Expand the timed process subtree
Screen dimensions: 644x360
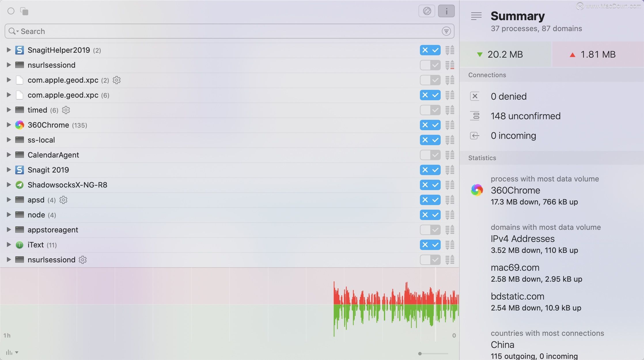pos(8,110)
